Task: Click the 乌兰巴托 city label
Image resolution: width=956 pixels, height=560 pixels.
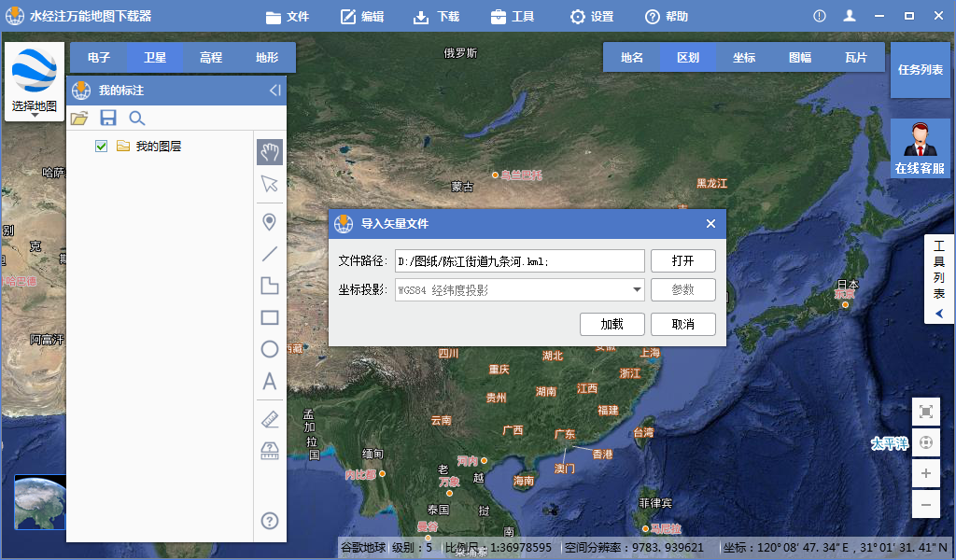Action: 521,175
